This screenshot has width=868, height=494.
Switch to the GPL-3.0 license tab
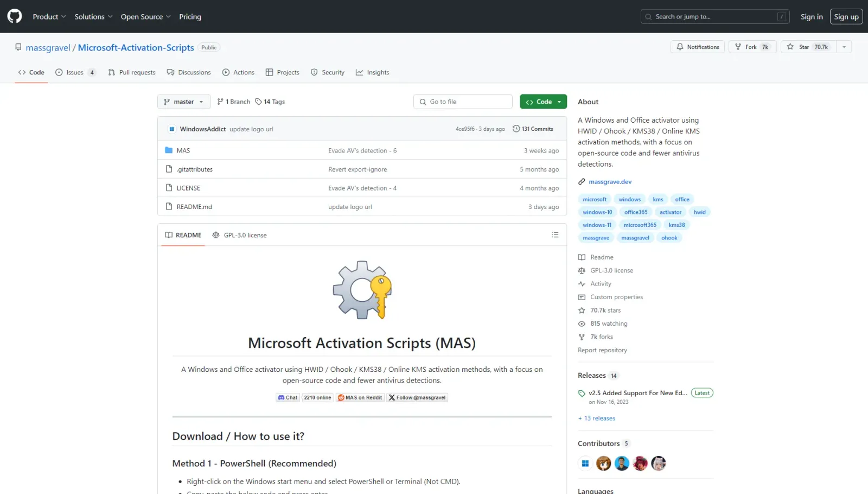[x=240, y=235]
